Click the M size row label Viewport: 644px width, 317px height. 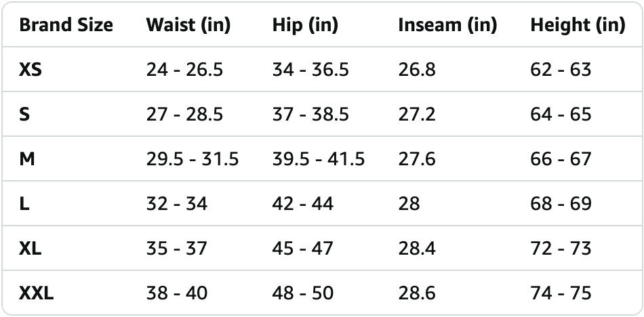coord(27,159)
